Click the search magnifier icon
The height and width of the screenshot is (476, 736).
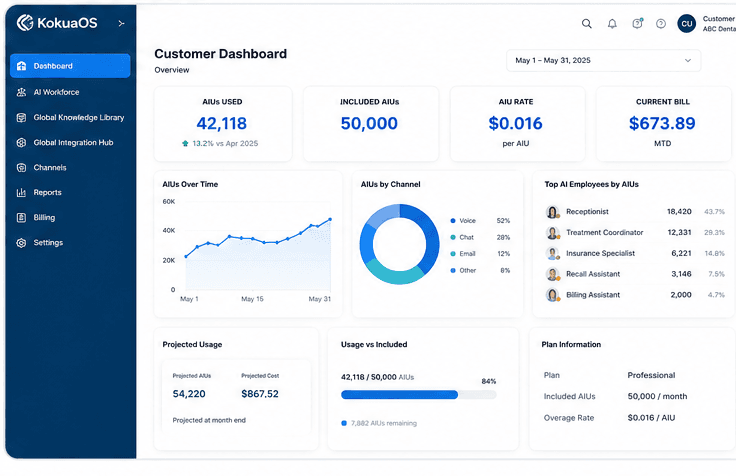[x=587, y=23]
